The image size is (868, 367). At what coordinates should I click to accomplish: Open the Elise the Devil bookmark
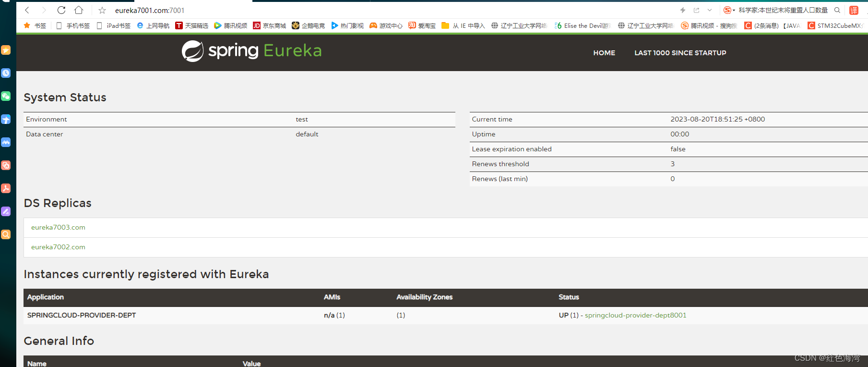(583, 25)
